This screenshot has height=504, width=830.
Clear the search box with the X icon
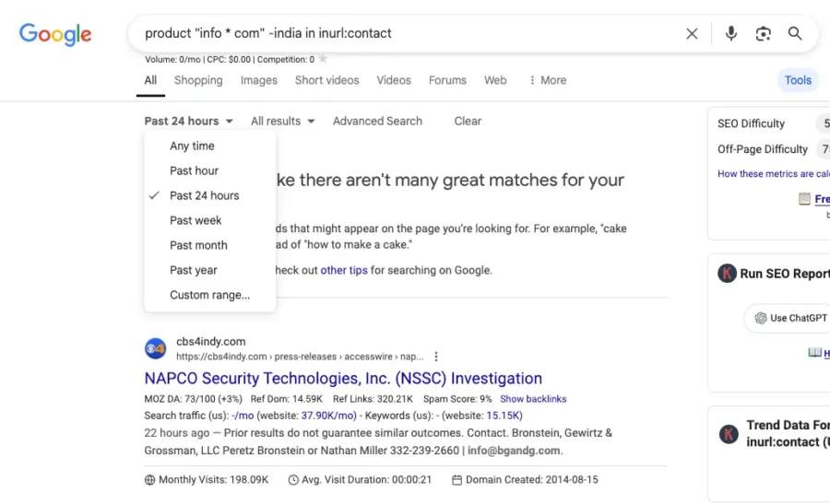pyautogui.click(x=692, y=34)
